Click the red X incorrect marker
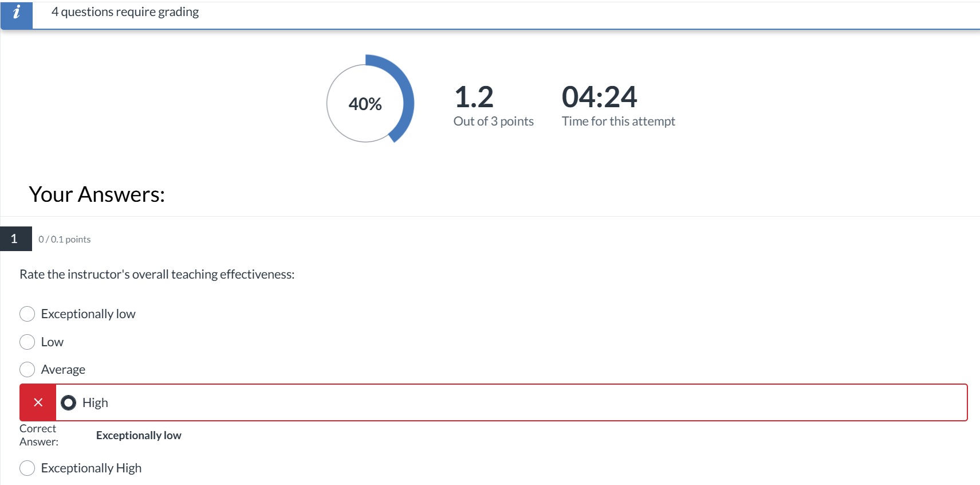The height and width of the screenshot is (485, 980). pos(38,402)
